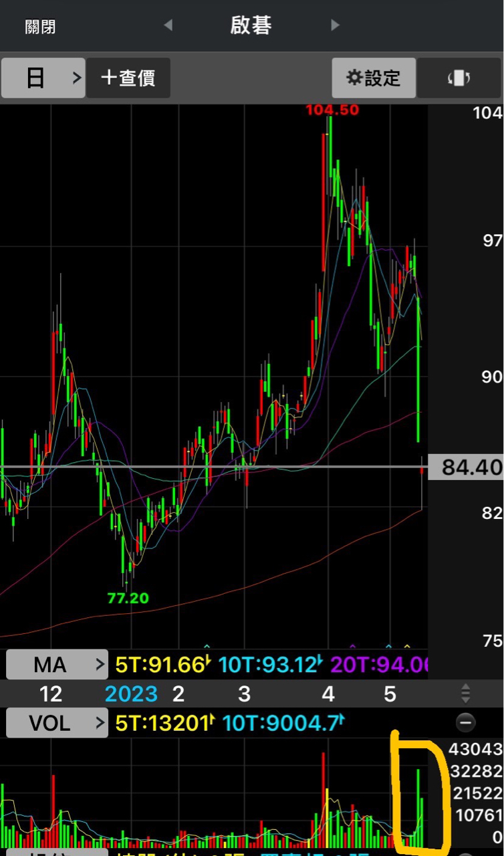Tap the 75 price axis label
The width and height of the screenshot is (504, 856).
coord(492,641)
